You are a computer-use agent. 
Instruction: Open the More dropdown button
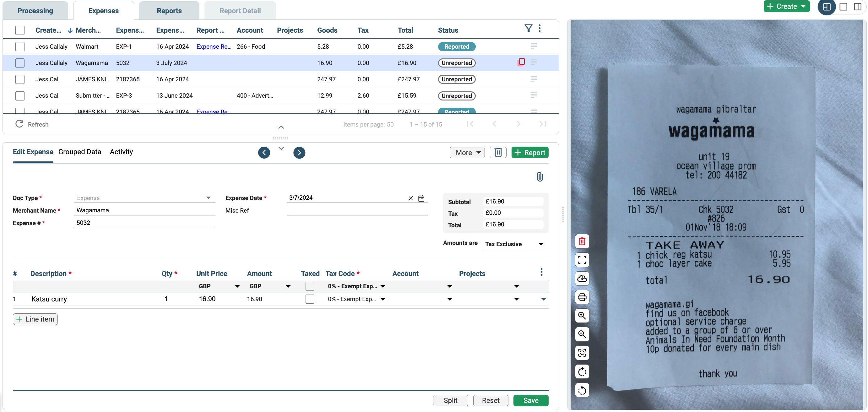pos(467,153)
